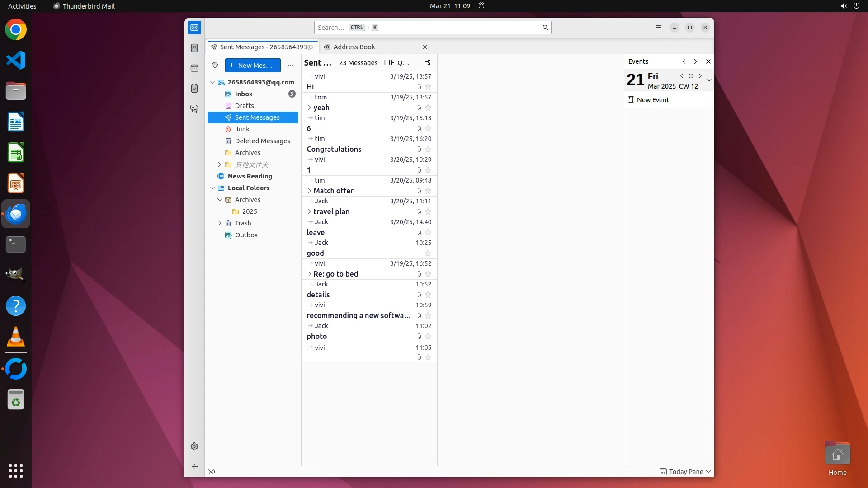
Task: Open the Tasks space icon
Action: [x=194, y=89]
